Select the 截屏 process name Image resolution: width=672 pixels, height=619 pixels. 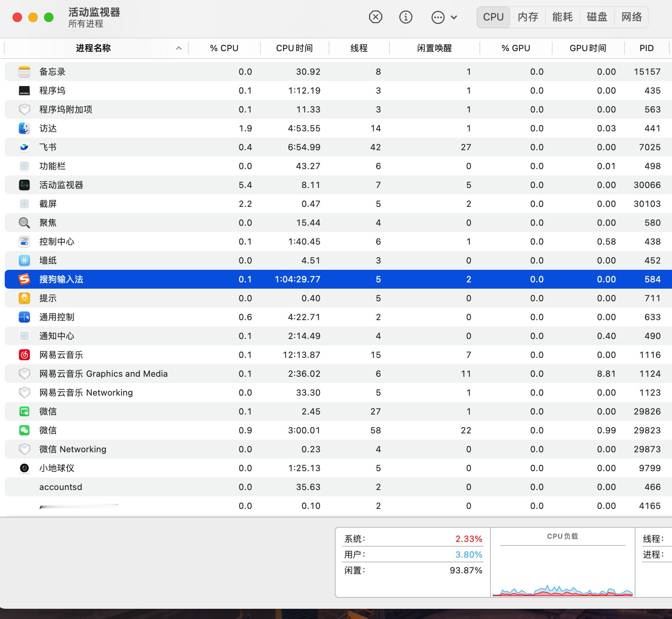(x=48, y=204)
